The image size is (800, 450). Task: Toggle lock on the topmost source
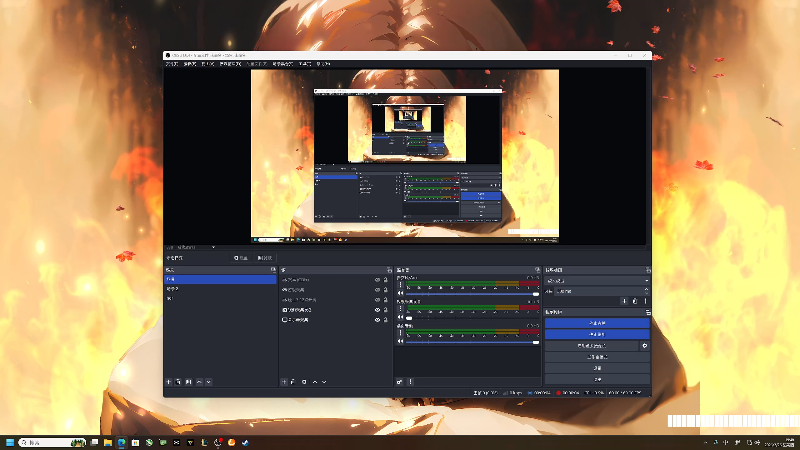click(x=386, y=280)
